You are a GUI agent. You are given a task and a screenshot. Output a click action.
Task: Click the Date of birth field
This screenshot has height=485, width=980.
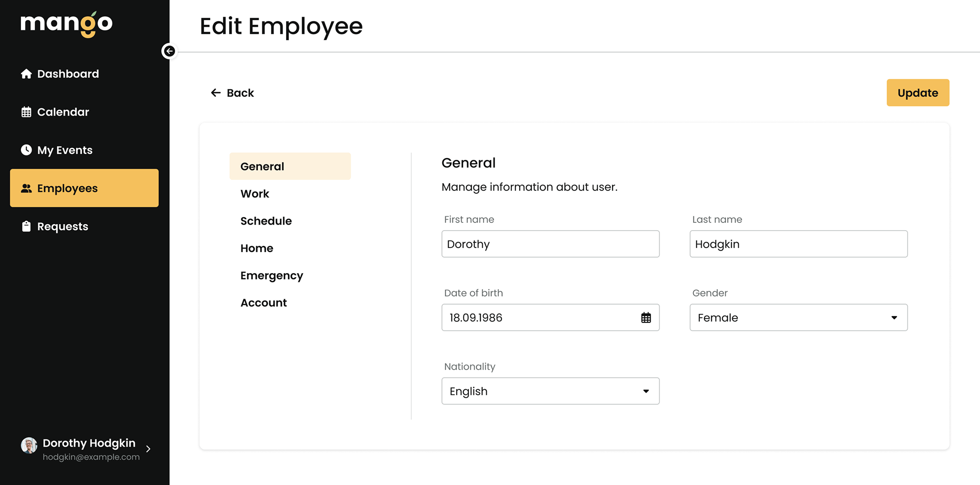pos(526,317)
